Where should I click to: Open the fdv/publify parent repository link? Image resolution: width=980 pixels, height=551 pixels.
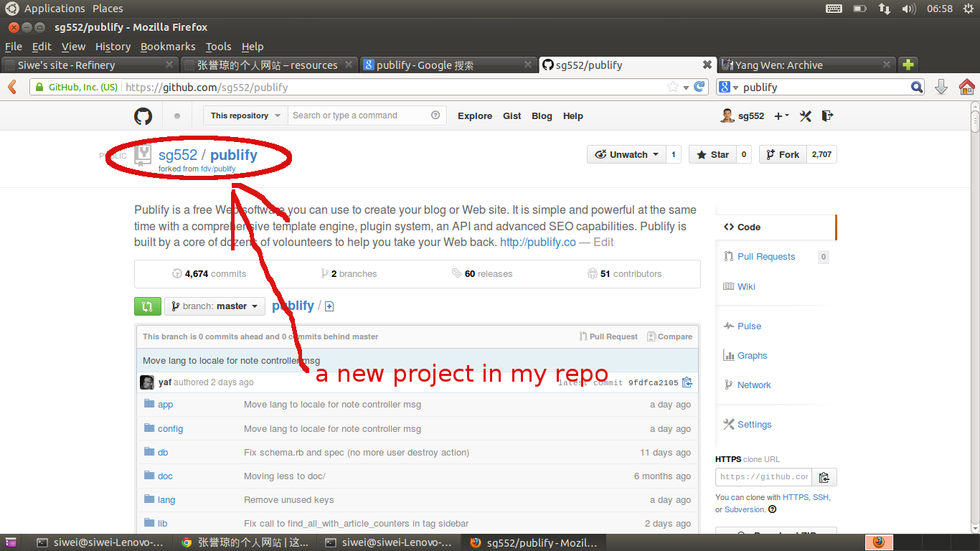click(218, 169)
